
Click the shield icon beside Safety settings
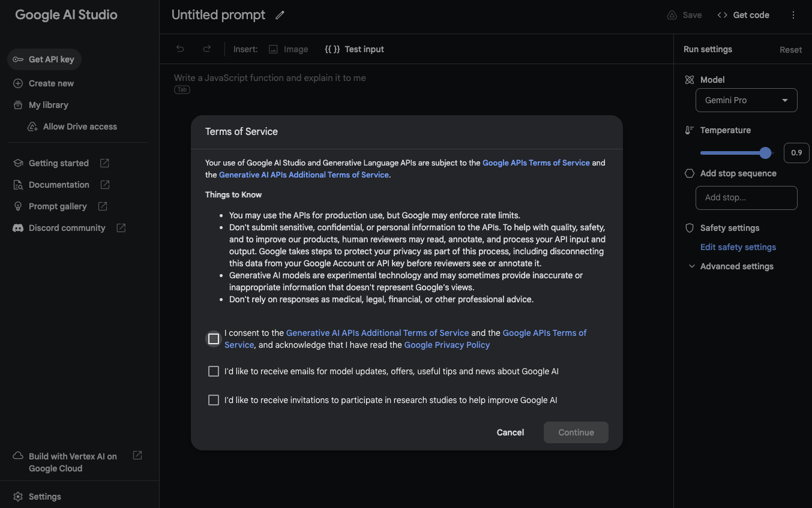point(690,228)
